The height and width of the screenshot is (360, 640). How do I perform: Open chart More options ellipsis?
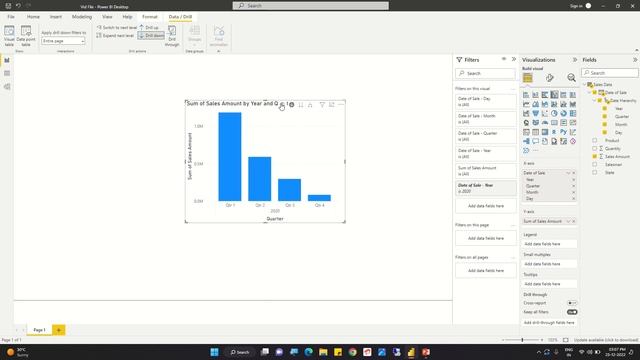(341, 105)
